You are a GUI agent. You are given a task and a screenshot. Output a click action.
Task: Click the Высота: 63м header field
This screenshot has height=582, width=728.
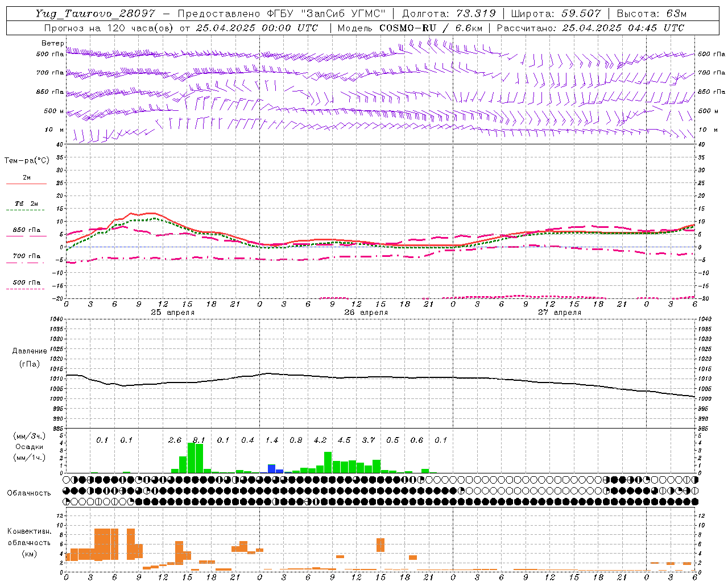[x=651, y=14]
